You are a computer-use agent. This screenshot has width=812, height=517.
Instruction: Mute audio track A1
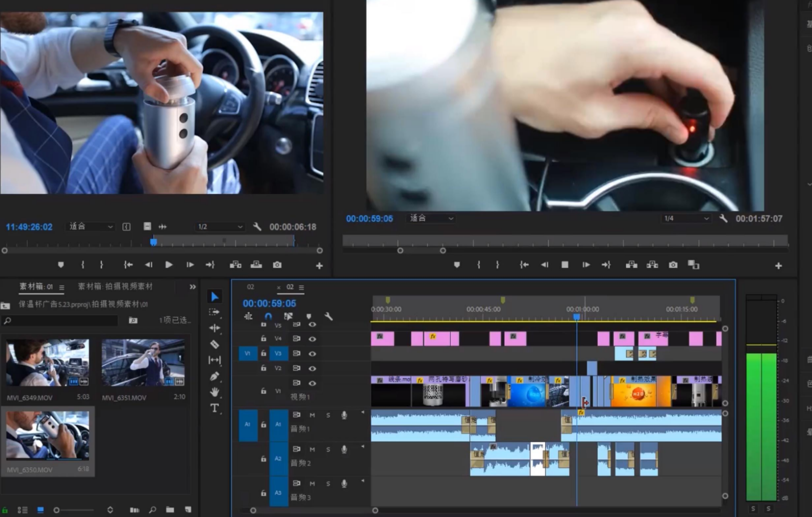click(x=312, y=415)
